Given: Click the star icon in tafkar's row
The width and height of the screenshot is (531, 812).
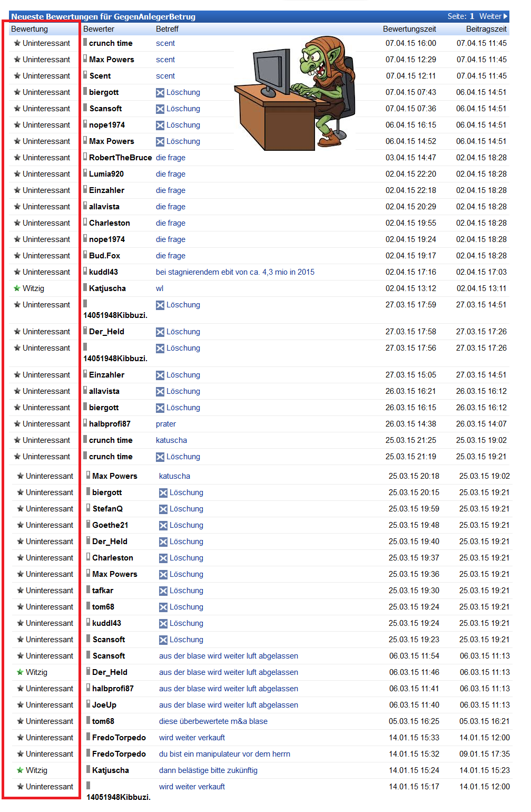Looking at the screenshot, I should (21, 591).
